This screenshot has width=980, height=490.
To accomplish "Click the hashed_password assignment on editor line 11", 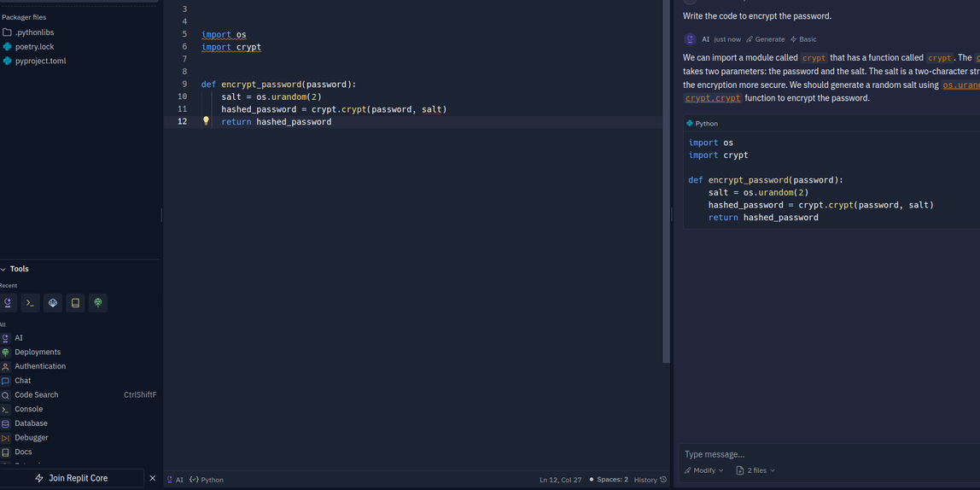I will 335,109.
